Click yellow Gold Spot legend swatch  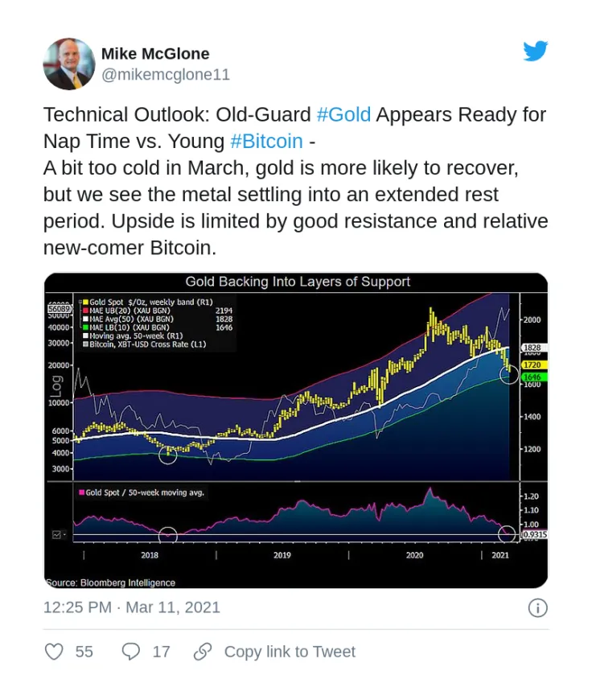click(86, 303)
